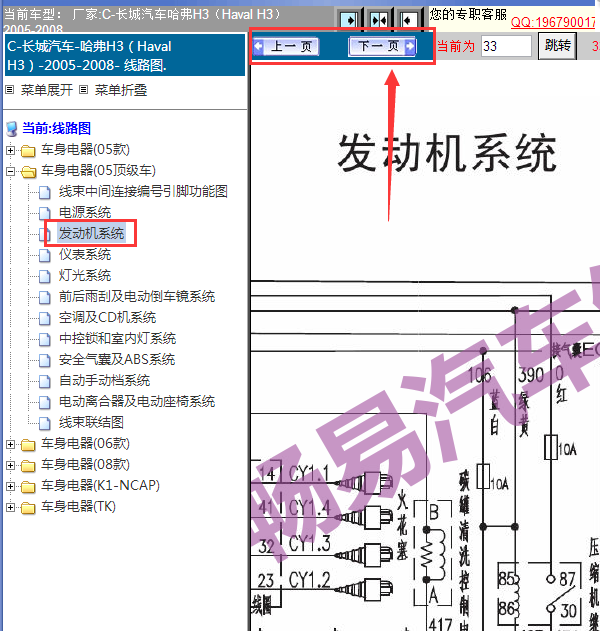Open the 电源系统 diagram
The image size is (600, 631).
(x=85, y=212)
